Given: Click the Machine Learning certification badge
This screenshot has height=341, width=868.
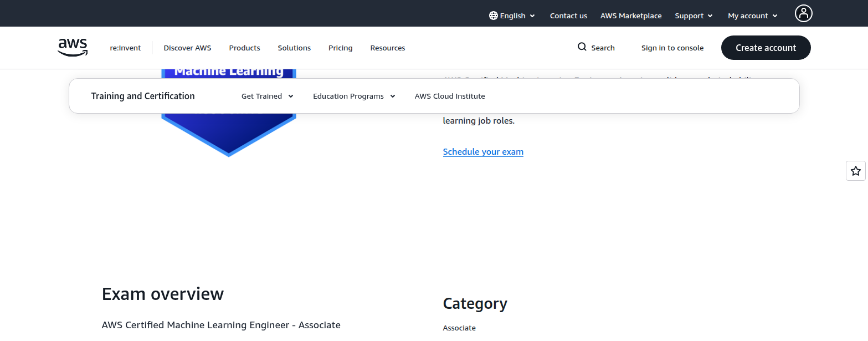Looking at the screenshot, I should click(x=229, y=113).
